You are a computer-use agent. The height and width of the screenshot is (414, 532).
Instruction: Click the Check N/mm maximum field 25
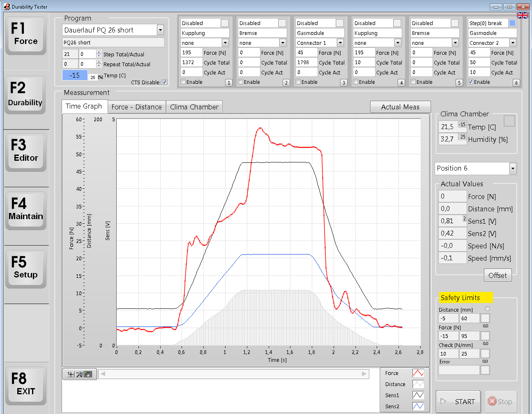pyautogui.click(x=470, y=354)
